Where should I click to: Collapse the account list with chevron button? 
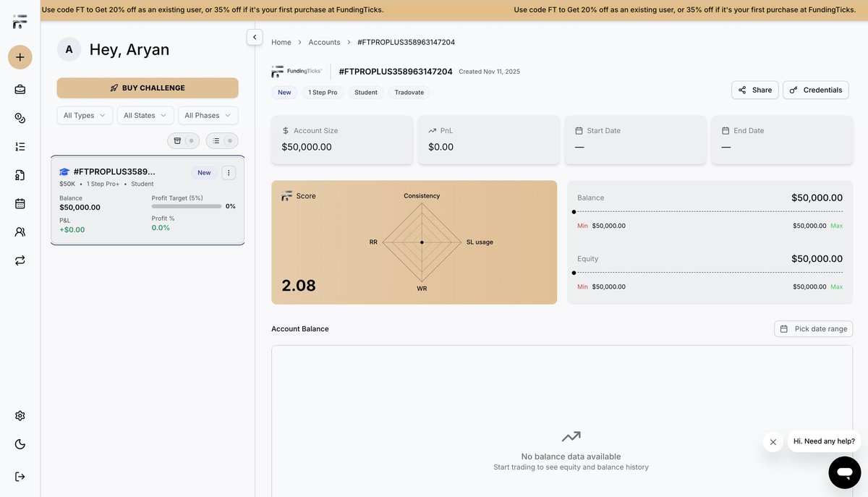255,37
